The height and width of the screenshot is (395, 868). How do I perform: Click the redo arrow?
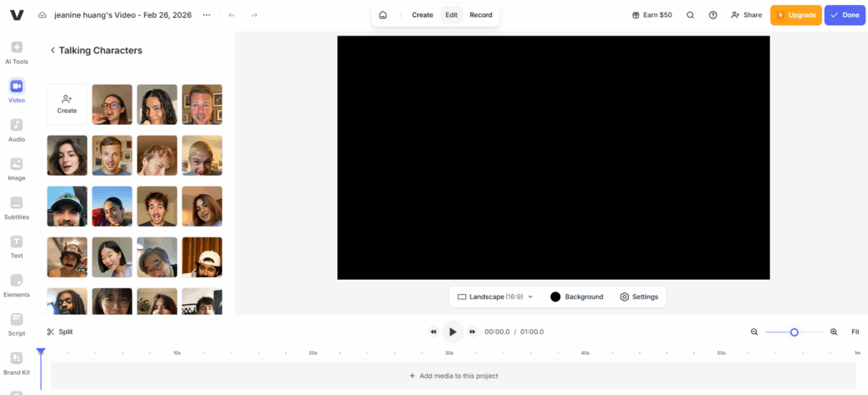point(254,15)
